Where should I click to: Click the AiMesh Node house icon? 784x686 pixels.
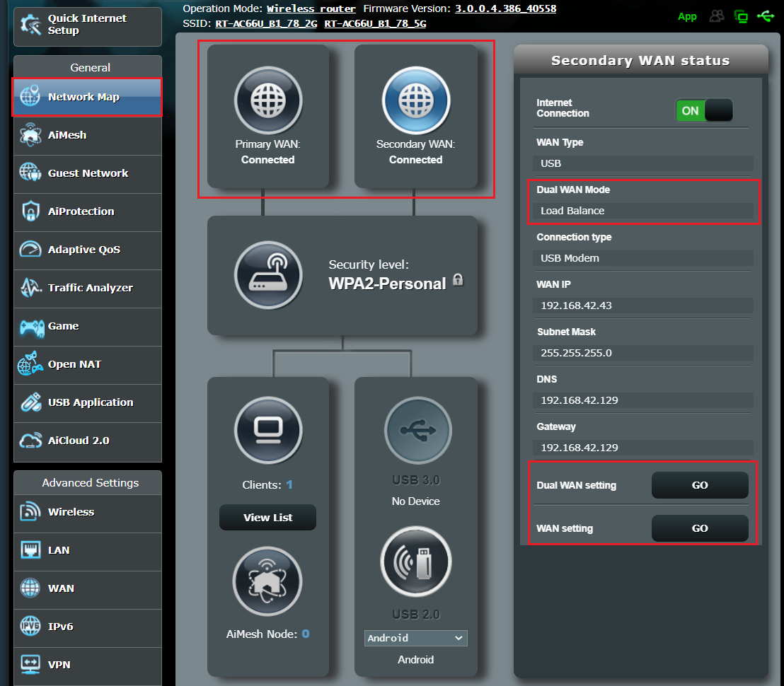coord(268,581)
